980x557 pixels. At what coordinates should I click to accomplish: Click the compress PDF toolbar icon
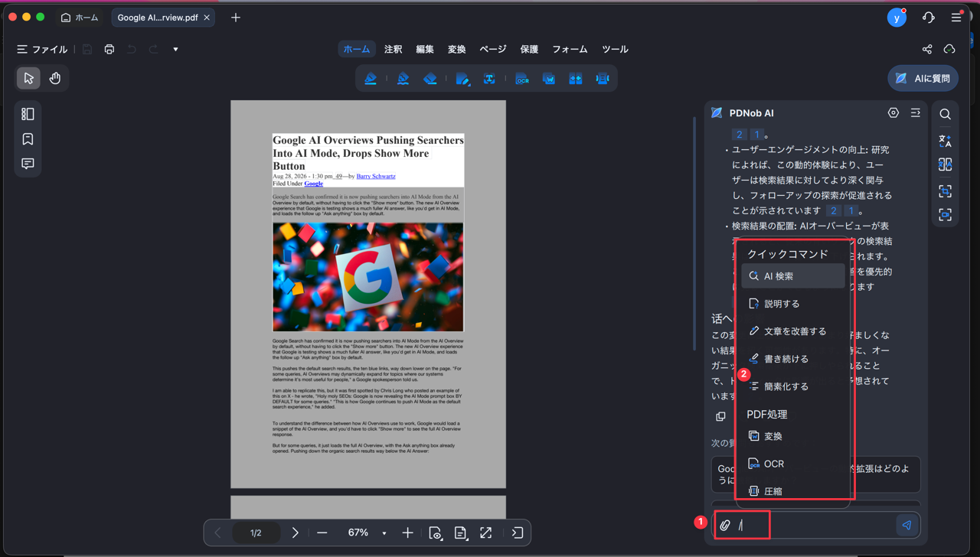pos(603,79)
